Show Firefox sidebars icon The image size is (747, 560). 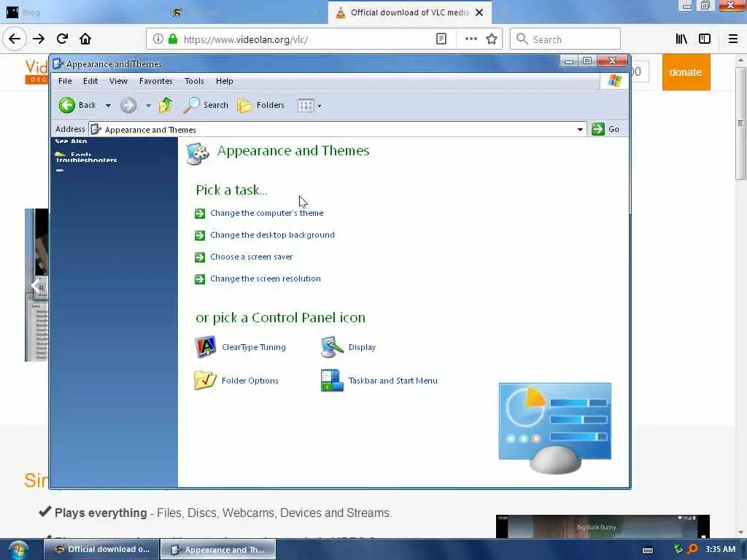705,39
